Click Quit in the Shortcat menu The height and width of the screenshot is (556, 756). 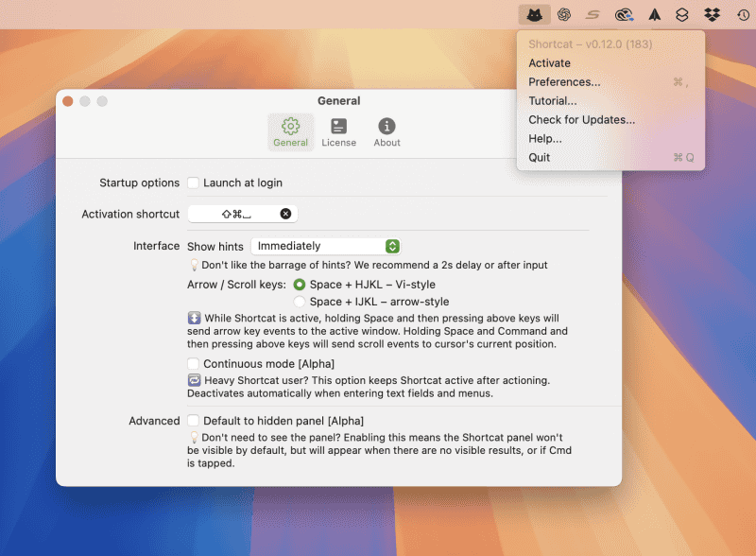click(x=539, y=157)
